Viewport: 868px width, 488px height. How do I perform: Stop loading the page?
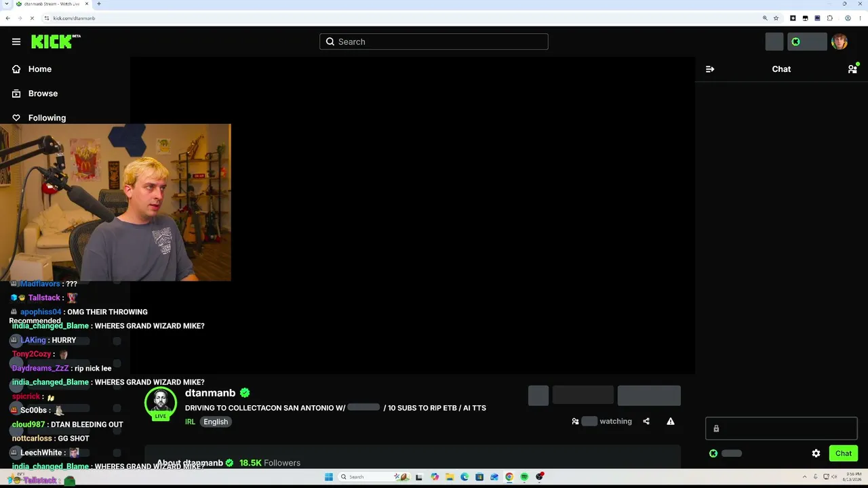click(x=32, y=18)
